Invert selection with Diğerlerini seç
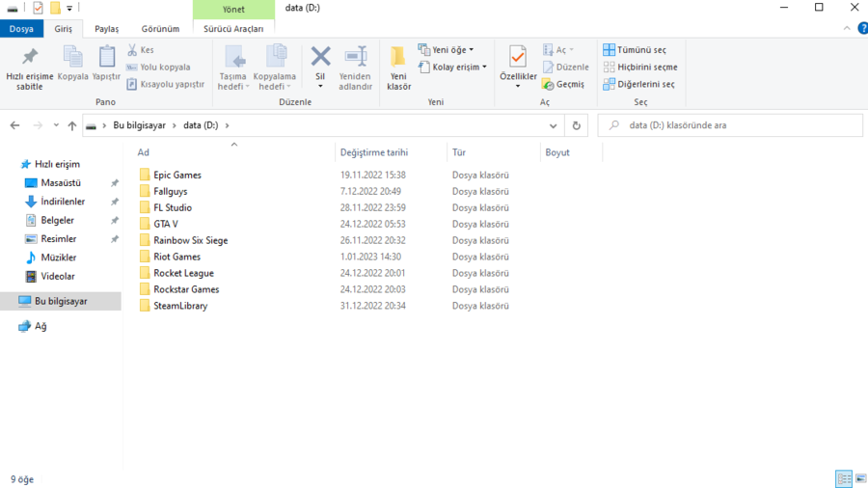 [x=638, y=84]
